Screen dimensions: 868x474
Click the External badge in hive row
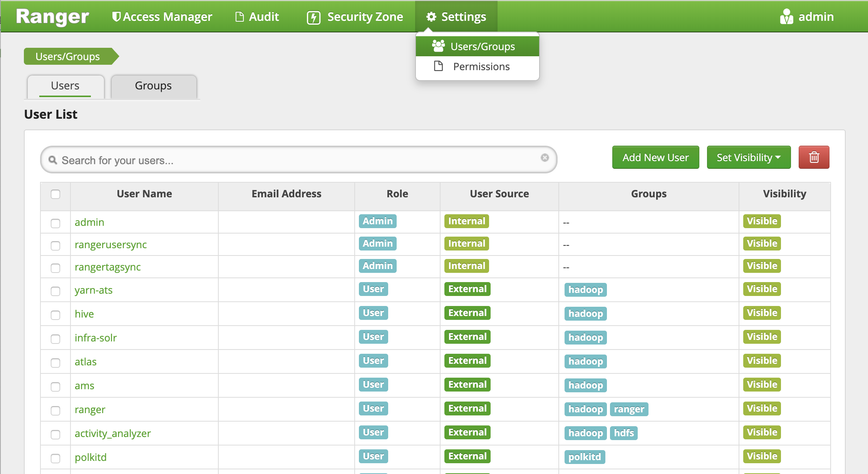(468, 313)
